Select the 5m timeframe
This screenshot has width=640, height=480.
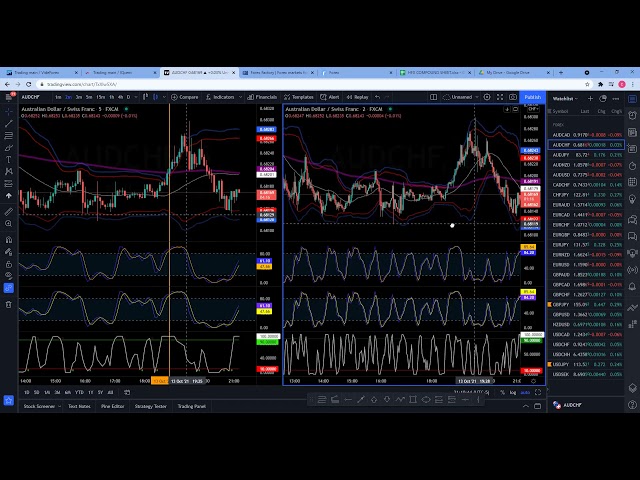click(x=89, y=97)
